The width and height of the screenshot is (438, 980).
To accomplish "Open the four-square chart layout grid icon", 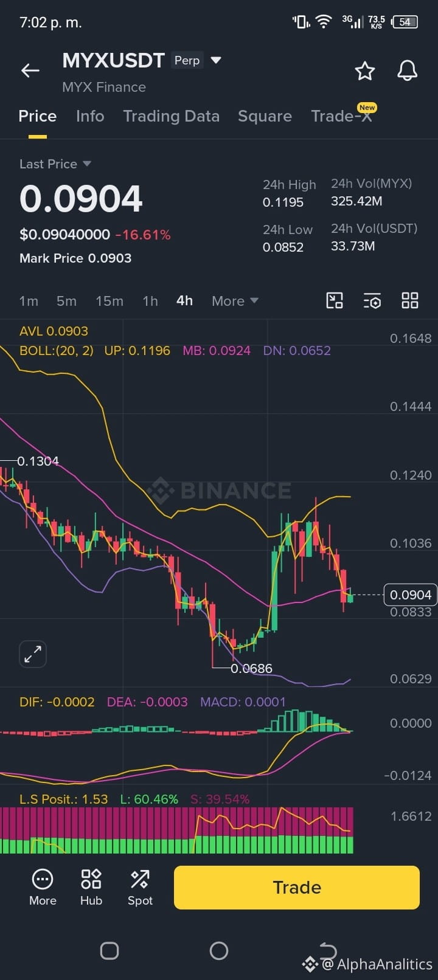I will (410, 300).
